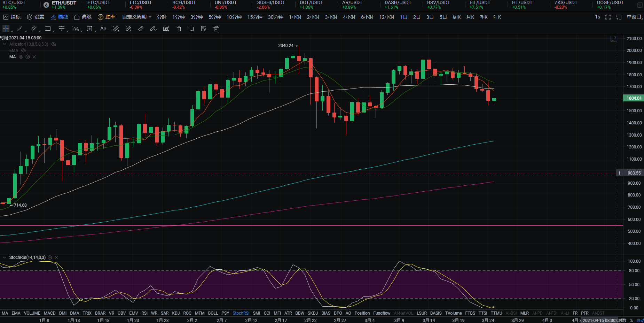Select the crosshair cursor tool

click(x=6, y=29)
